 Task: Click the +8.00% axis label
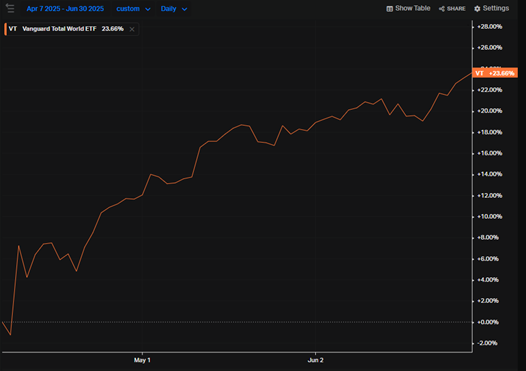pos(487,238)
